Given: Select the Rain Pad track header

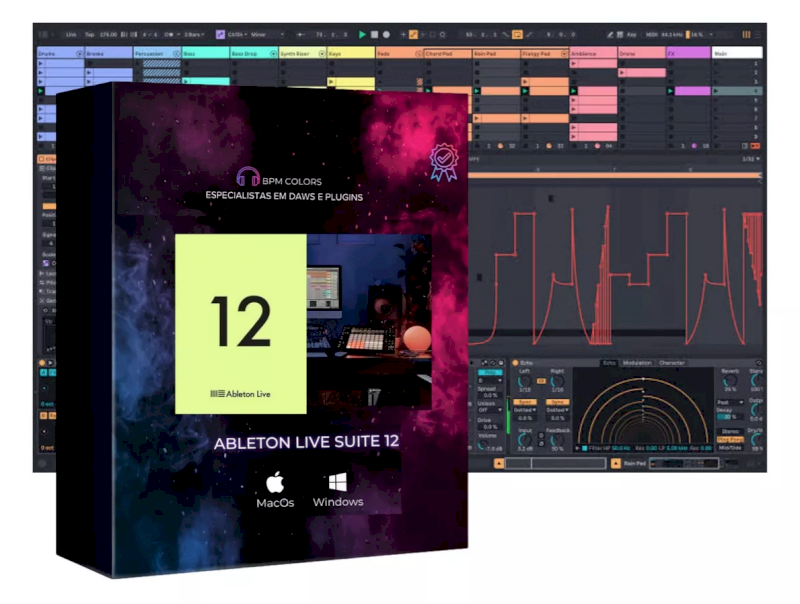Looking at the screenshot, I should tap(496, 53).
